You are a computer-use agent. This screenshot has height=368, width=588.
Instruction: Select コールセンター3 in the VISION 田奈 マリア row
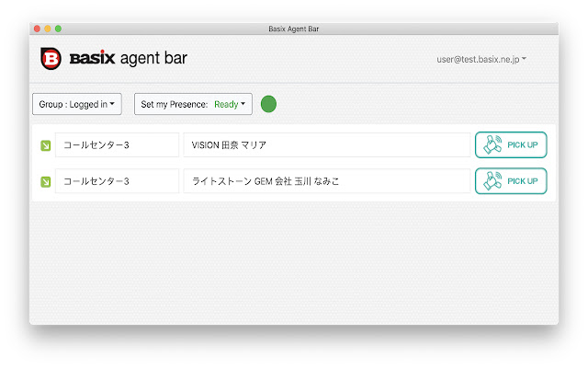[117, 145]
